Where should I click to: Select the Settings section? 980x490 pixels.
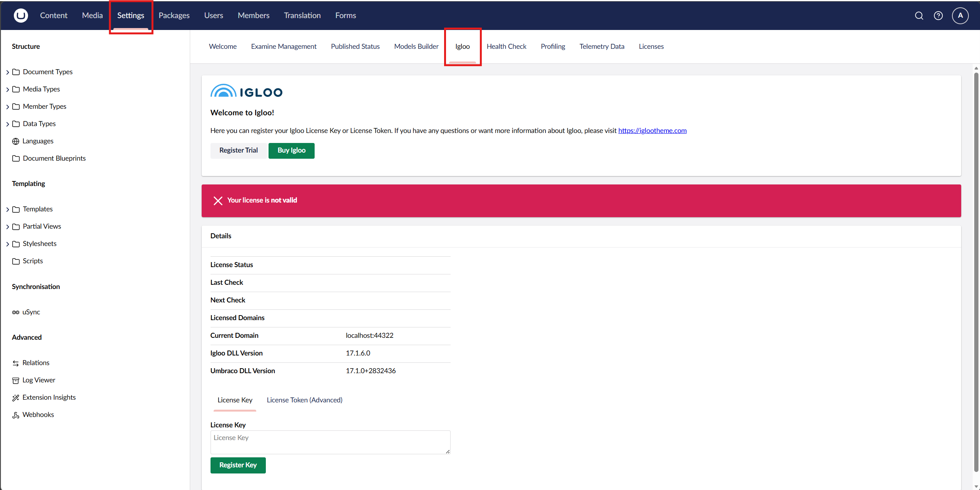click(x=131, y=15)
